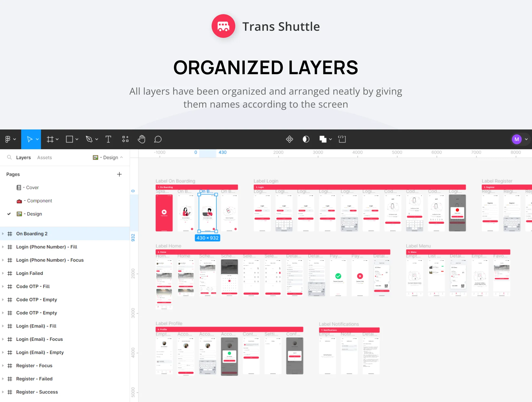The width and height of the screenshot is (532, 402).
Task: Select the Move tool arrow
Action: 29,139
